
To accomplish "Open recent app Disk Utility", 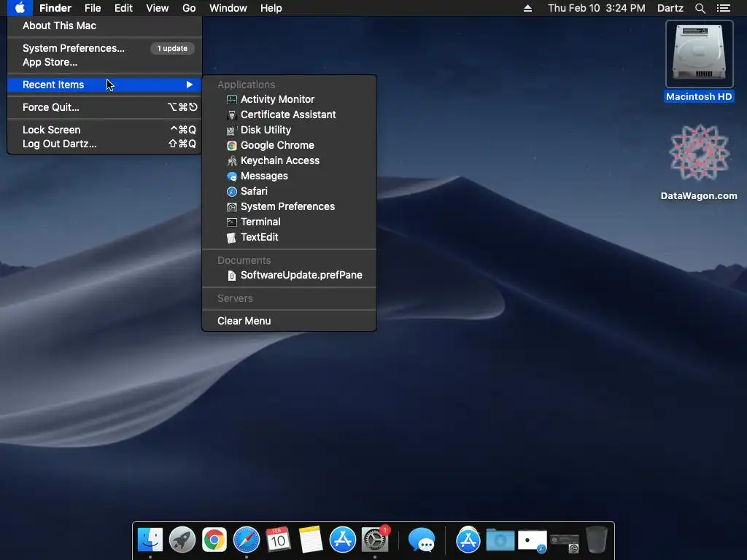I will coord(289,130).
